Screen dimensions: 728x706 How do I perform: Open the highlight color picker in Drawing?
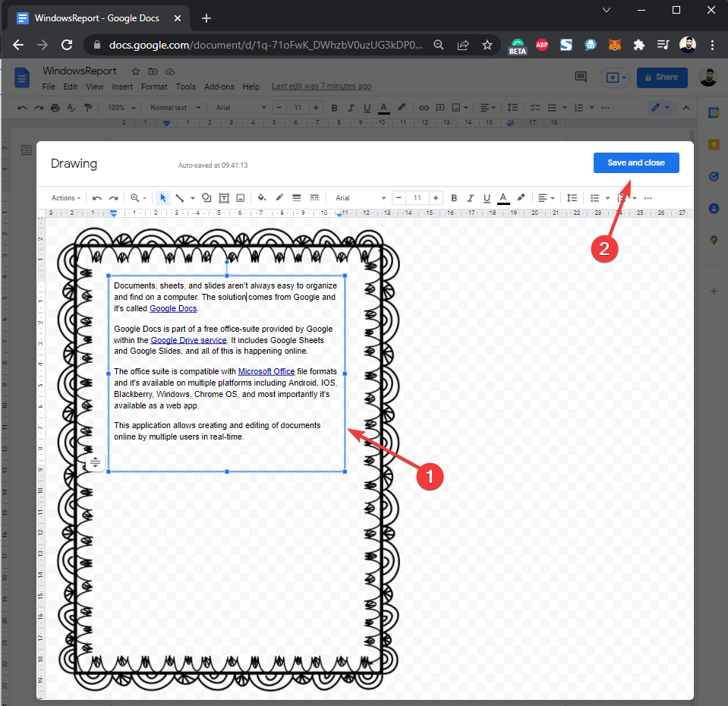(521, 198)
